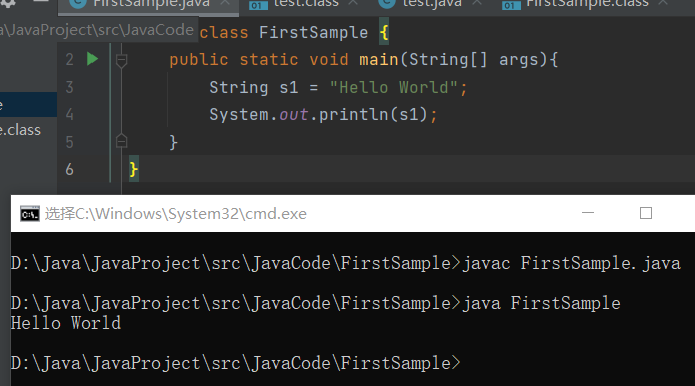Click the last empty prompt line in cmd
The image size is (695, 386).
tap(236, 363)
